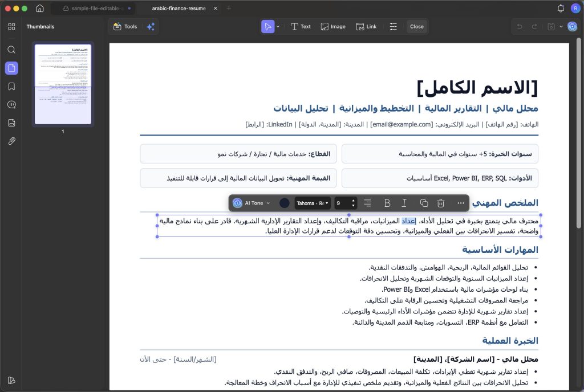Viewport: 584px width, 392px height.
Task: Launch the AI sparkle assistant
Action: click(x=151, y=26)
